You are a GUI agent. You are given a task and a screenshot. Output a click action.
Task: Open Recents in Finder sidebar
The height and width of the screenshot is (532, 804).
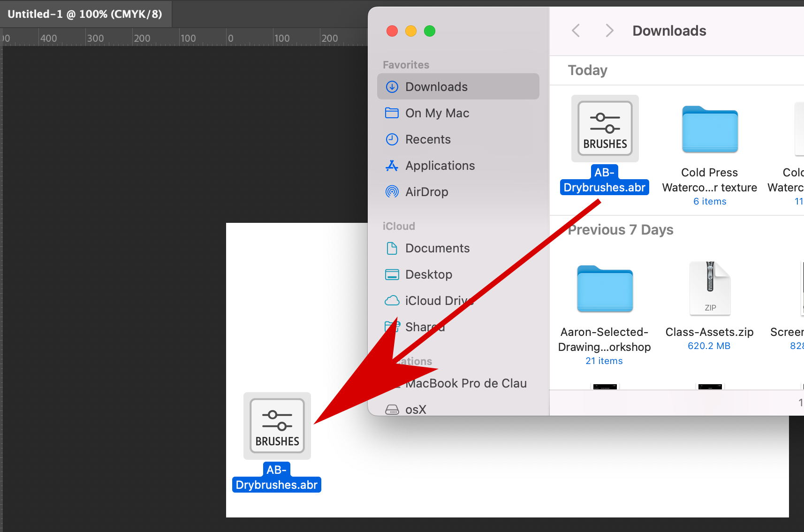click(x=458, y=139)
